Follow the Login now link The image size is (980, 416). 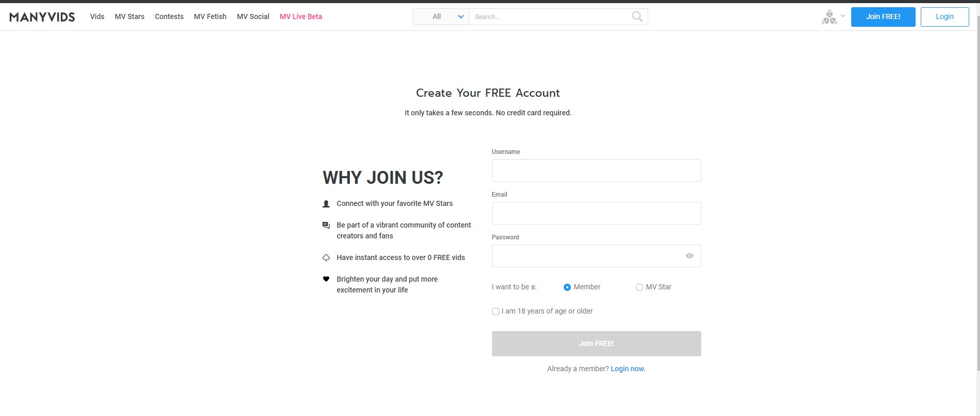[628, 369]
